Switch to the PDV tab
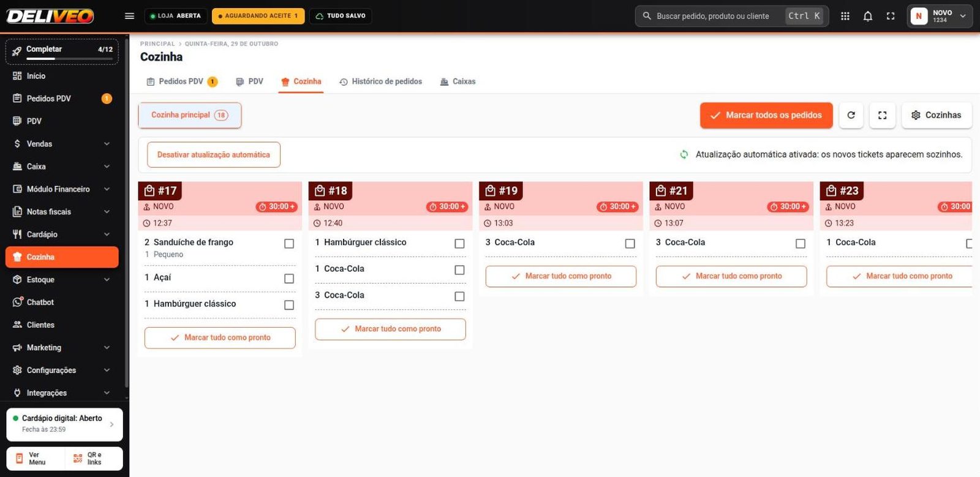 pos(249,81)
